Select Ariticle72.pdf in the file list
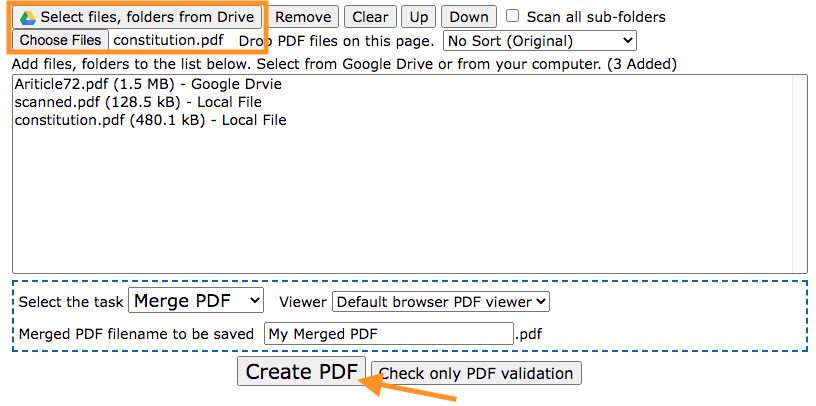The image size is (816, 406). 148,84
